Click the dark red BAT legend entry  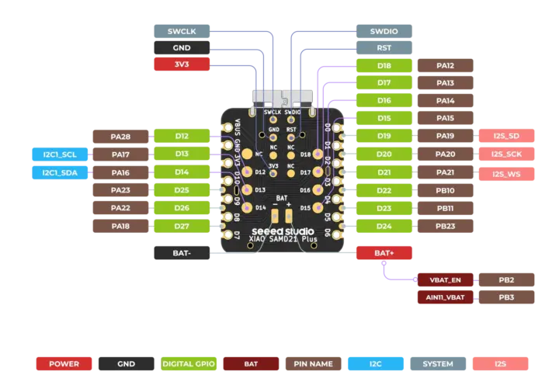(251, 364)
